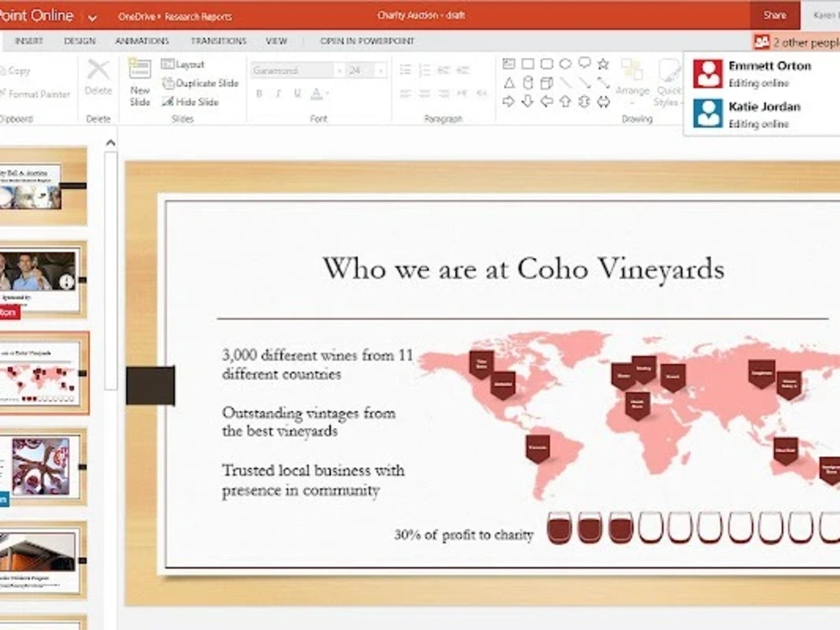
Task: Toggle bulleted list
Action: coord(406,71)
